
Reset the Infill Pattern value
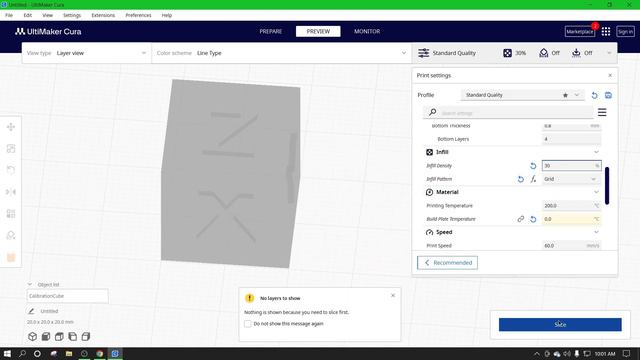(x=521, y=179)
